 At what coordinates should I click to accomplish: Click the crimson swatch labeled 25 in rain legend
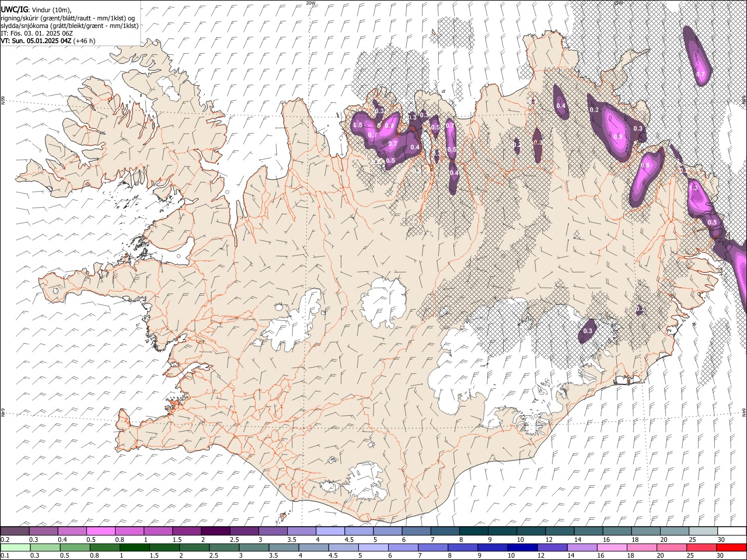click(701, 547)
